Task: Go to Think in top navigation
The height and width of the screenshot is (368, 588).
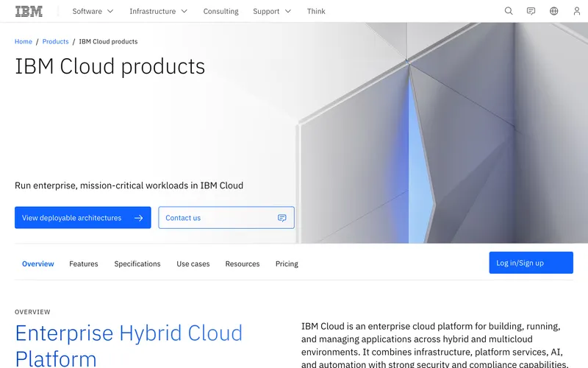Action: click(316, 11)
